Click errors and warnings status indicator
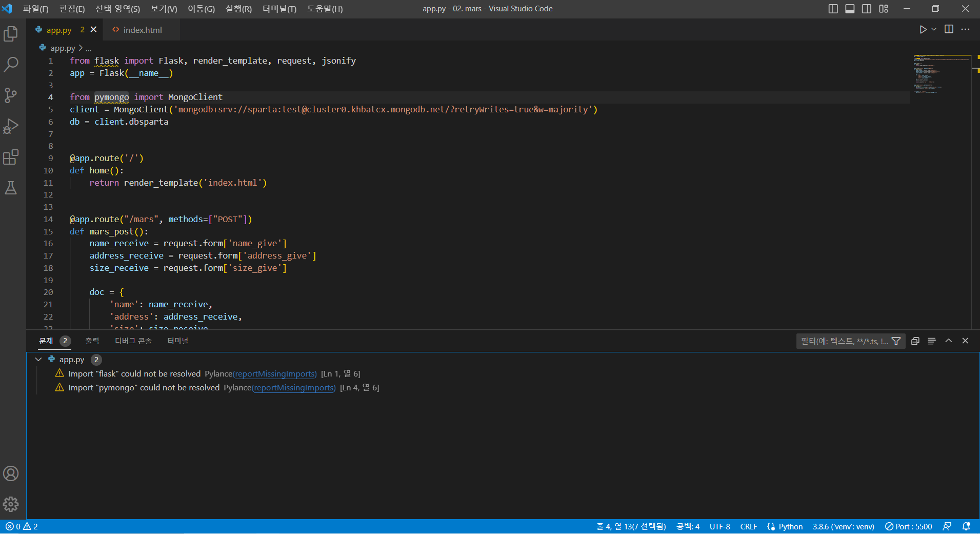This screenshot has height=534, width=980. tap(22, 527)
